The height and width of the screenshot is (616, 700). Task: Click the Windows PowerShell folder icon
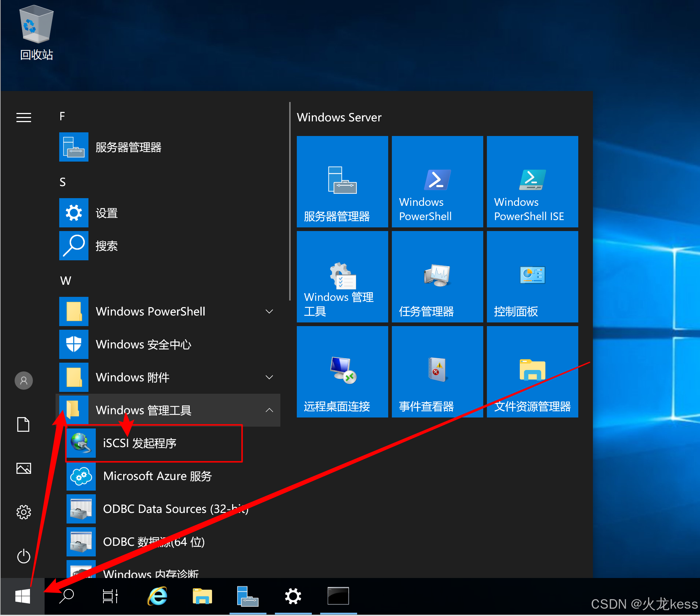pos(74,311)
